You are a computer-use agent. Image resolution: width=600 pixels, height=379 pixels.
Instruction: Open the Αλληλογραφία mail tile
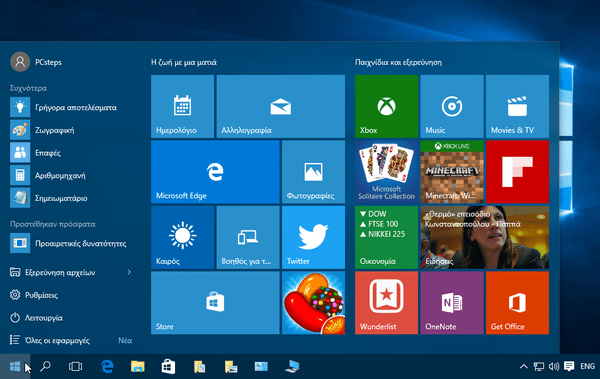[x=280, y=106]
